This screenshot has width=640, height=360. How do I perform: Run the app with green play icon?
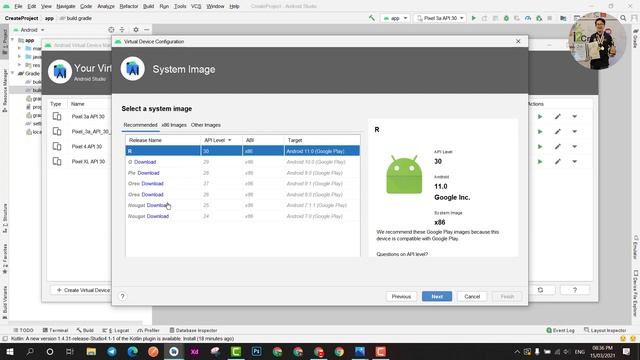coord(473,18)
